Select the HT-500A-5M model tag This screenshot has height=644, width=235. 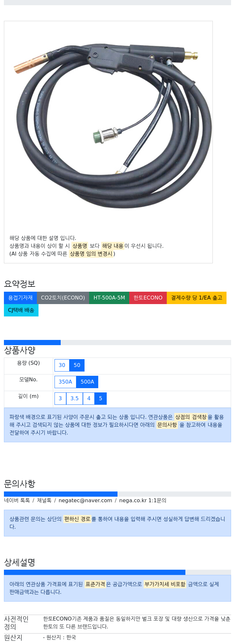[x=109, y=298]
